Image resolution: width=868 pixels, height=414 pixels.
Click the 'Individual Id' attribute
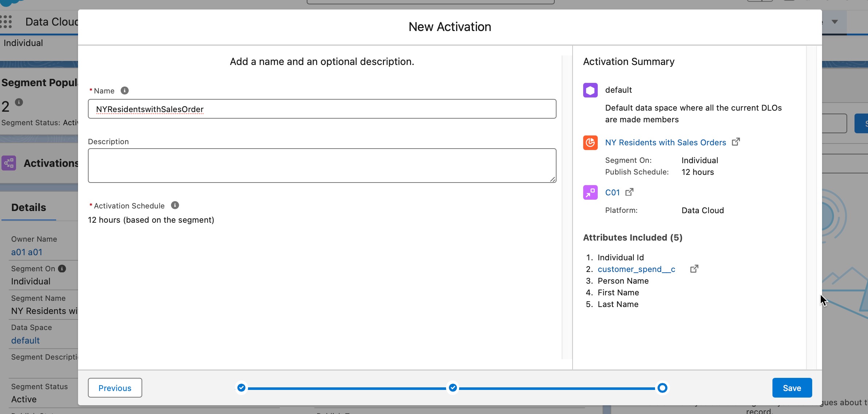point(621,257)
